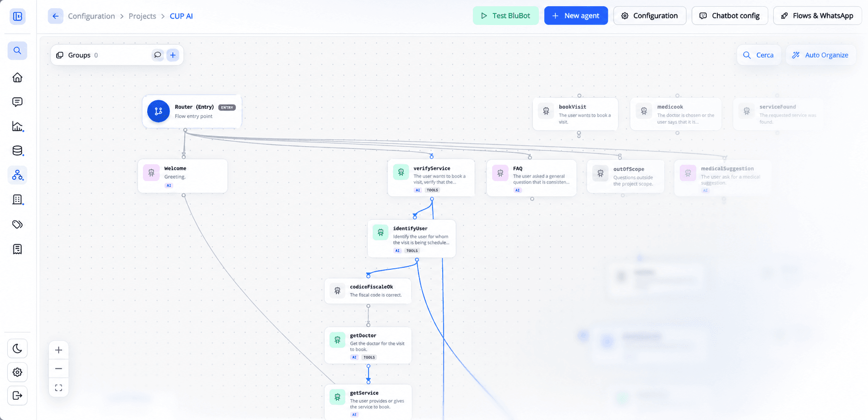Open the tags sidebar icon
The height and width of the screenshot is (420, 868).
coord(17,224)
